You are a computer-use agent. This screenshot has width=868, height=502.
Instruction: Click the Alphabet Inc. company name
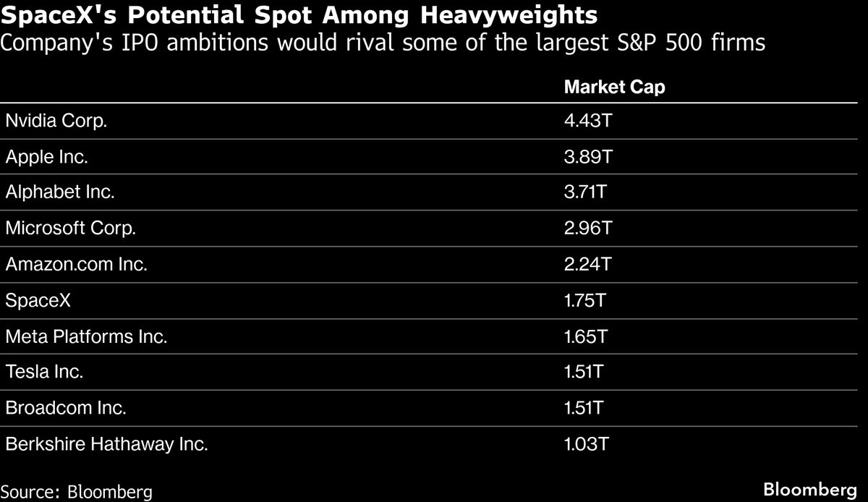pos(60,192)
